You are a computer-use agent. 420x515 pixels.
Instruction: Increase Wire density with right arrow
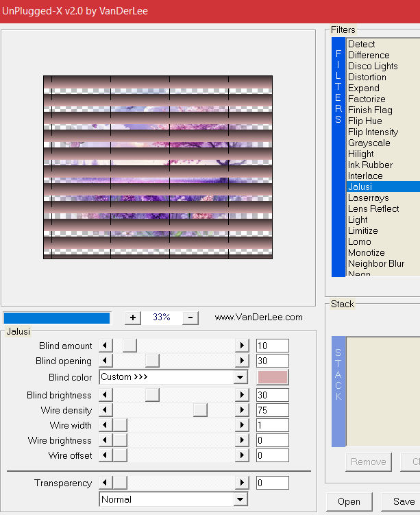pos(241,410)
